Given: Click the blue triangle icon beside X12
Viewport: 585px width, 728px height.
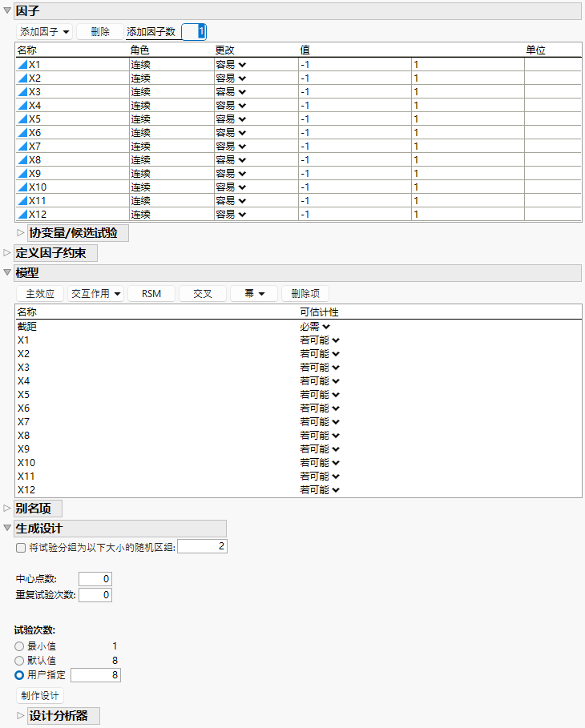Looking at the screenshot, I should pyautogui.click(x=22, y=215).
